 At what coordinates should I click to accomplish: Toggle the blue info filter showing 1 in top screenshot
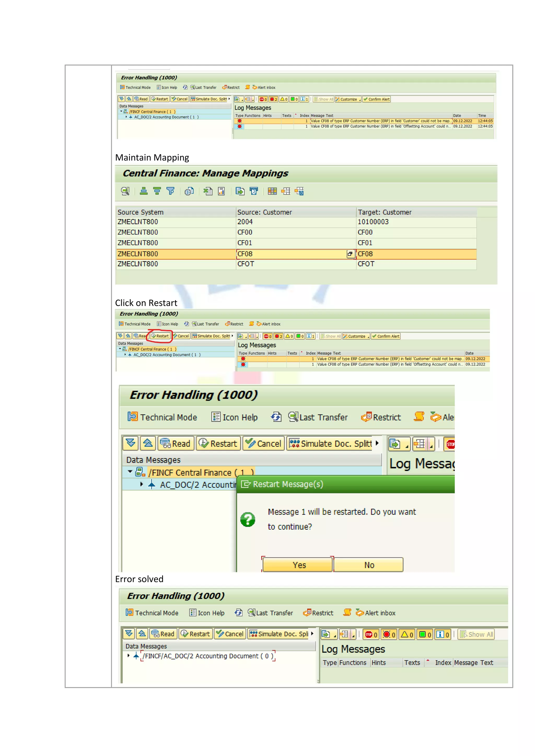tap(304, 99)
